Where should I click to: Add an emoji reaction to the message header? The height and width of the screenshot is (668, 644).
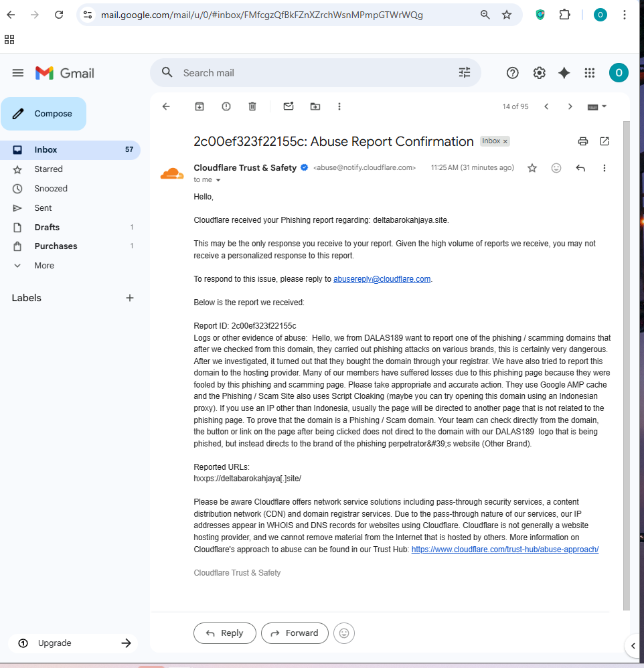click(556, 168)
